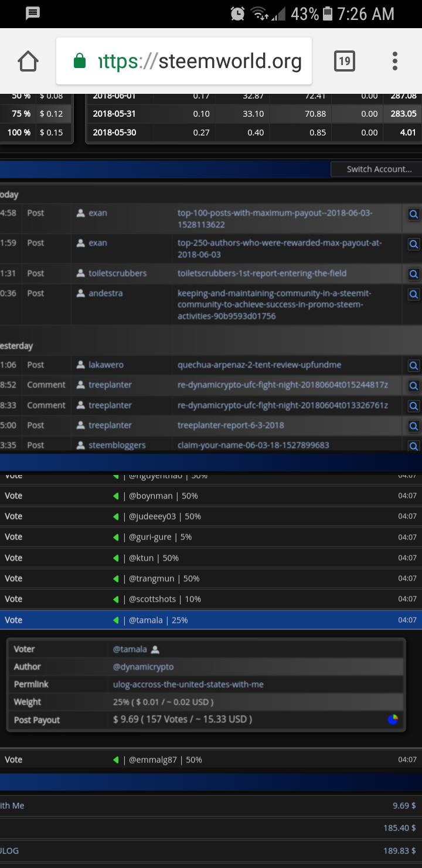Image resolution: width=422 pixels, height=868 pixels.
Task: Open claim-your-name-06-03-18 post link
Action: point(253,445)
